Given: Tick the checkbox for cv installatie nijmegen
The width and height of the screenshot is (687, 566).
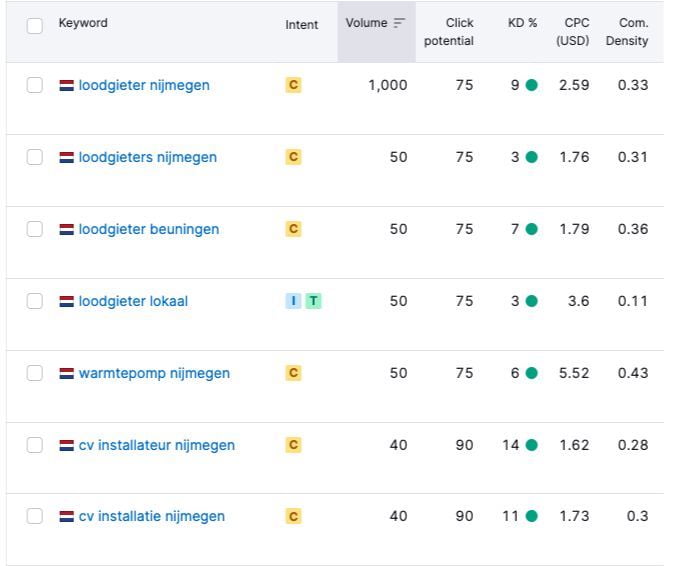Looking at the screenshot, I should [35, 517].
